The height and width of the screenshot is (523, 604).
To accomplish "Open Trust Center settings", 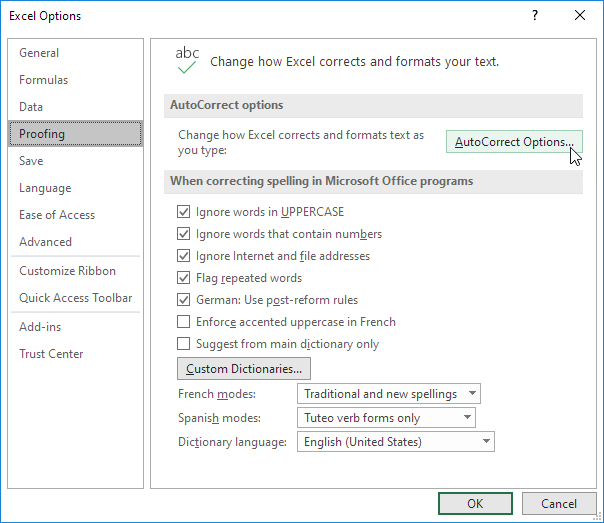I will click(51, 354).
